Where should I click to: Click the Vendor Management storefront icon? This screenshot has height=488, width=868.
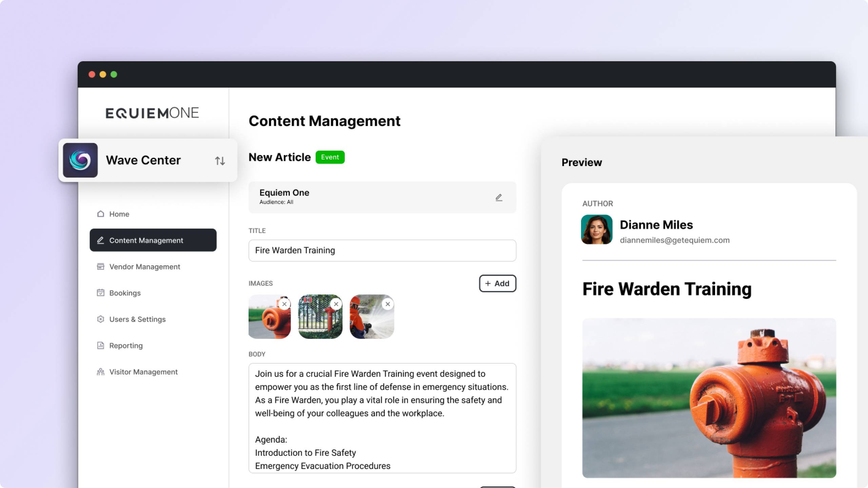tap(101, 266)
